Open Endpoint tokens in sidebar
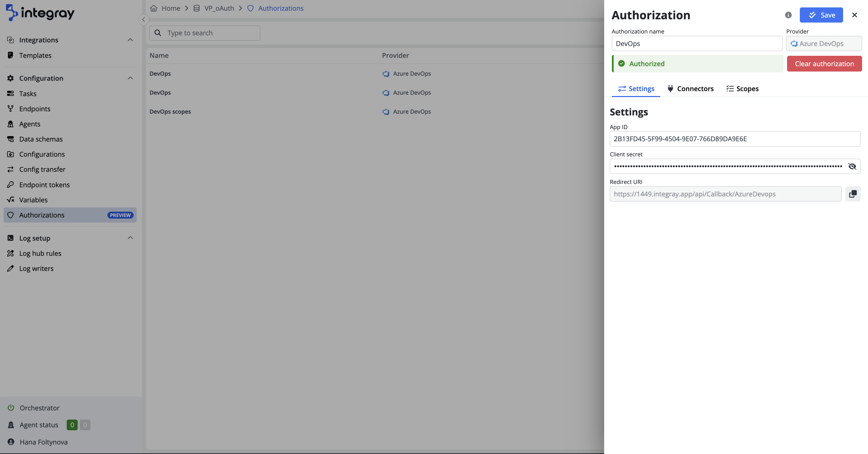 point(44,185)
